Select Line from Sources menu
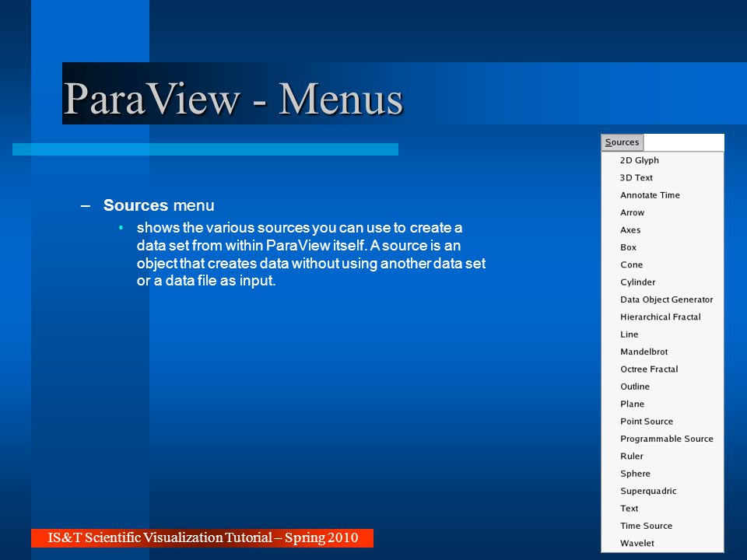Viewport: 747px width, 560px height. tap(663, 334)
